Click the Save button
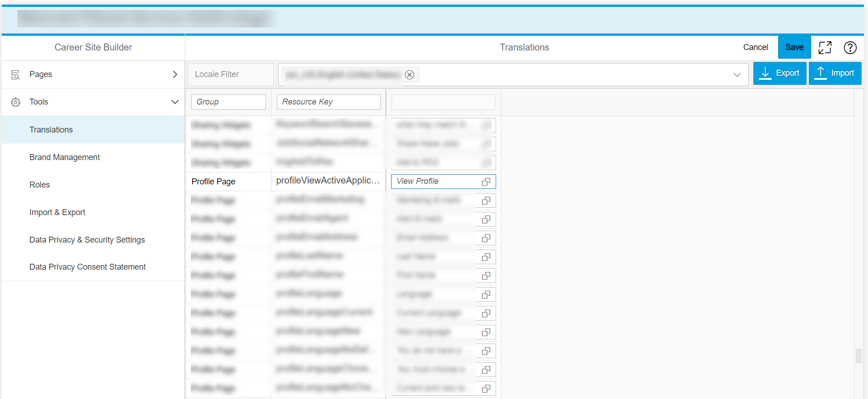 794,47
